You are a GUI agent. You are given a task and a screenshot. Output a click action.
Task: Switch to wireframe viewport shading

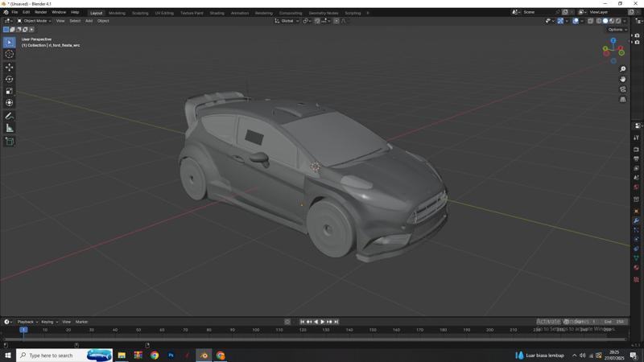(599, 21)
